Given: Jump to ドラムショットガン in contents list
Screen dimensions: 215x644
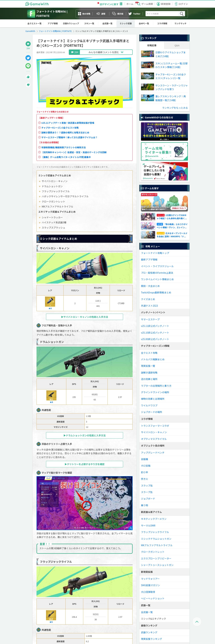Looking at the screenshot, I should click(x=52, y=186).
